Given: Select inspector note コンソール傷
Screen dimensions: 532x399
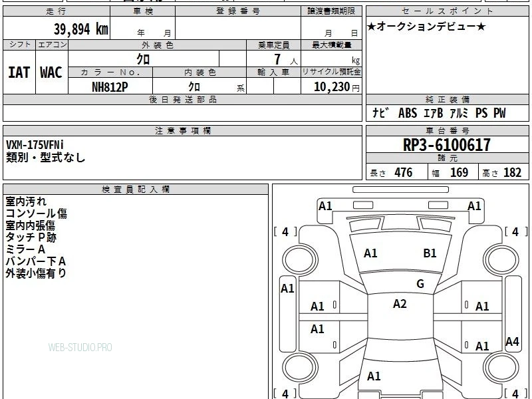Looking at the screenshot, I should (37, 213).
